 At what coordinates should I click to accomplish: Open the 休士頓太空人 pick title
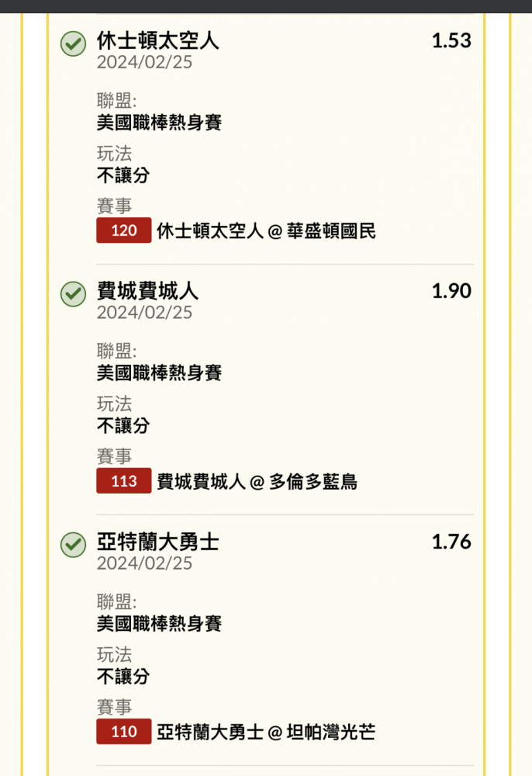pos(157,40)
